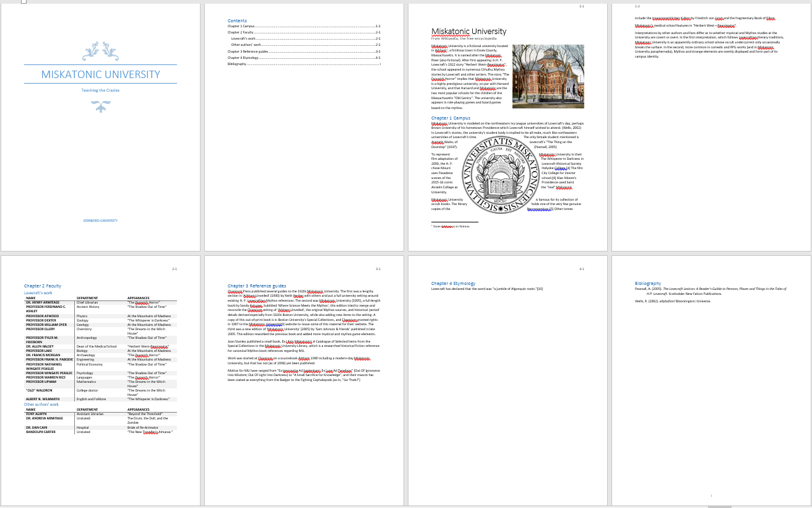Open 'Chapter 4 Etymology' entry in table of contents
This screenshot has height=508, width=812.
243,58
